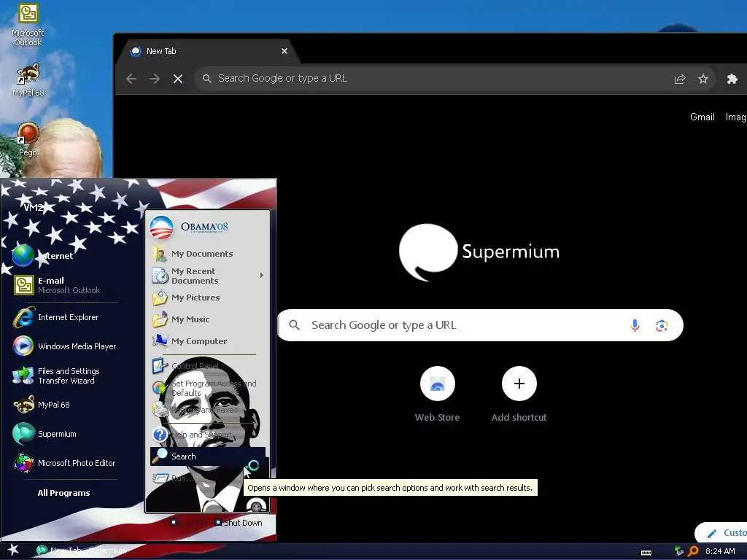Select Search in the Start menu

208,456
